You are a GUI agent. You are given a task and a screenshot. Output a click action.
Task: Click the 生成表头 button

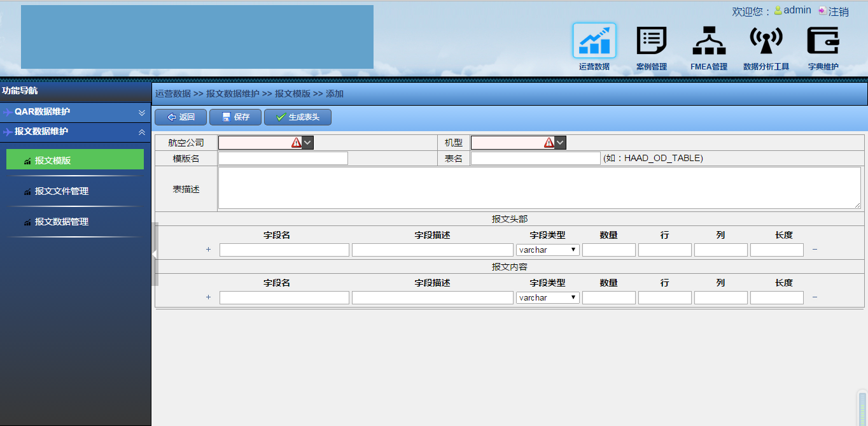[298, 117]
